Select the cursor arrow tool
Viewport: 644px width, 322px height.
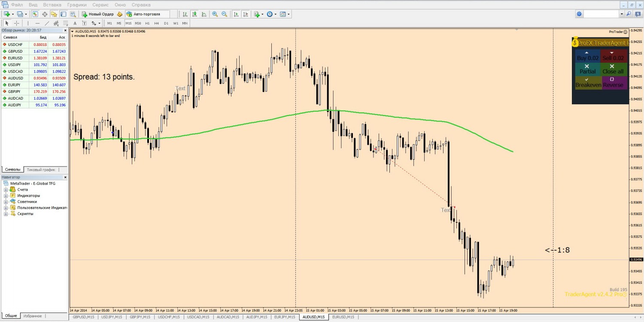(x=7, y=23)
